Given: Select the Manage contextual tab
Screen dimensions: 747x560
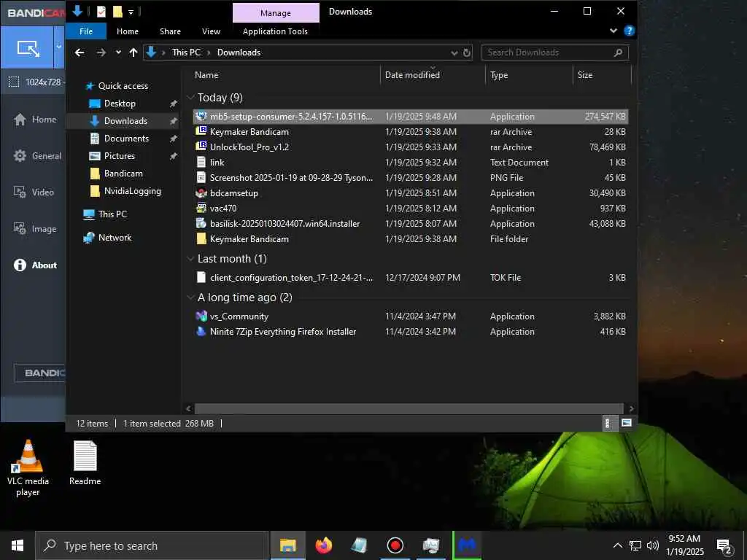Looking at the screenshot, I should 275,13.
